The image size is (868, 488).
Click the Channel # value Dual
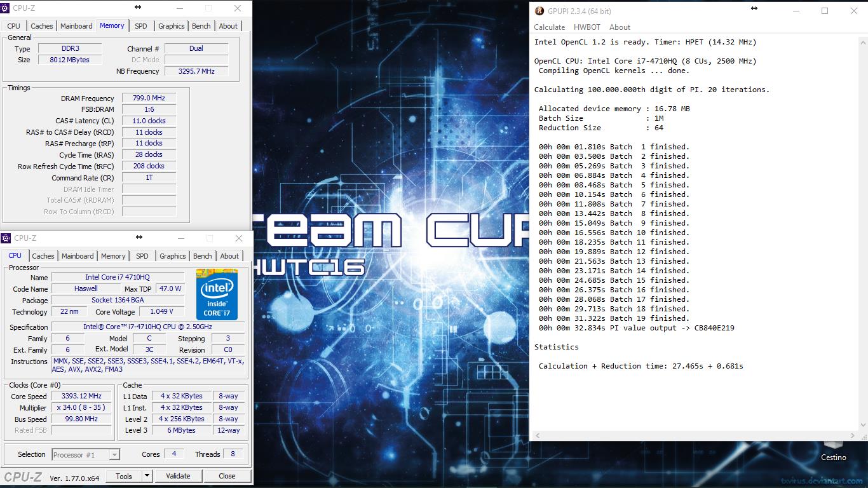click(197, 48)
